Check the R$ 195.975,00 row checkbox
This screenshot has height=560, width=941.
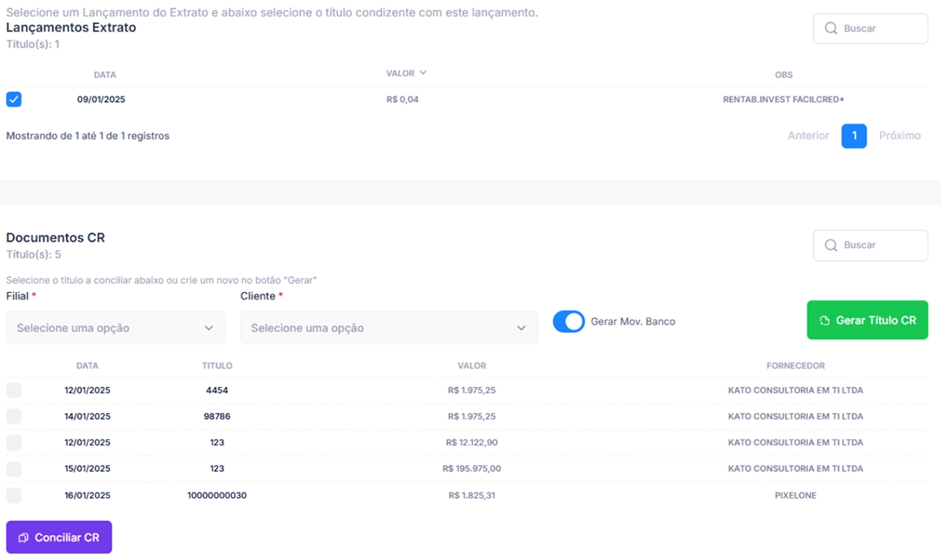click(14, 469)
